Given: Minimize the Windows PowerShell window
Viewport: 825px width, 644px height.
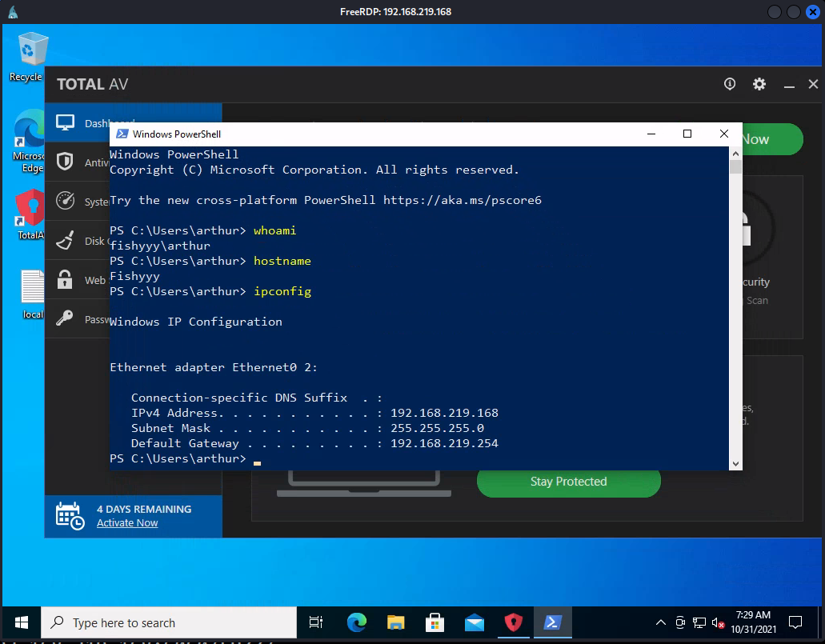Looking at the screenshot, I should click(651, 134).
